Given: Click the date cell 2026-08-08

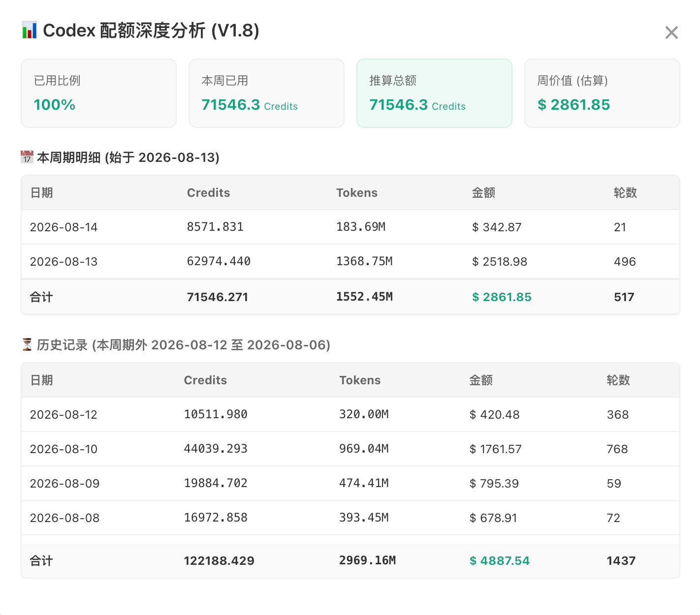Looking at the screenshot, I should (64, 518).
